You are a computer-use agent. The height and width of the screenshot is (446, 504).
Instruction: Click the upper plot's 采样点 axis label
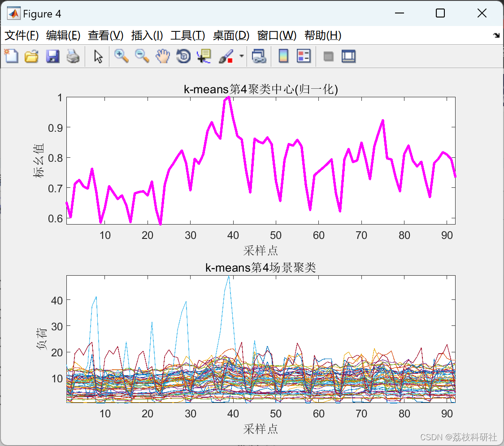coord(261,251)
